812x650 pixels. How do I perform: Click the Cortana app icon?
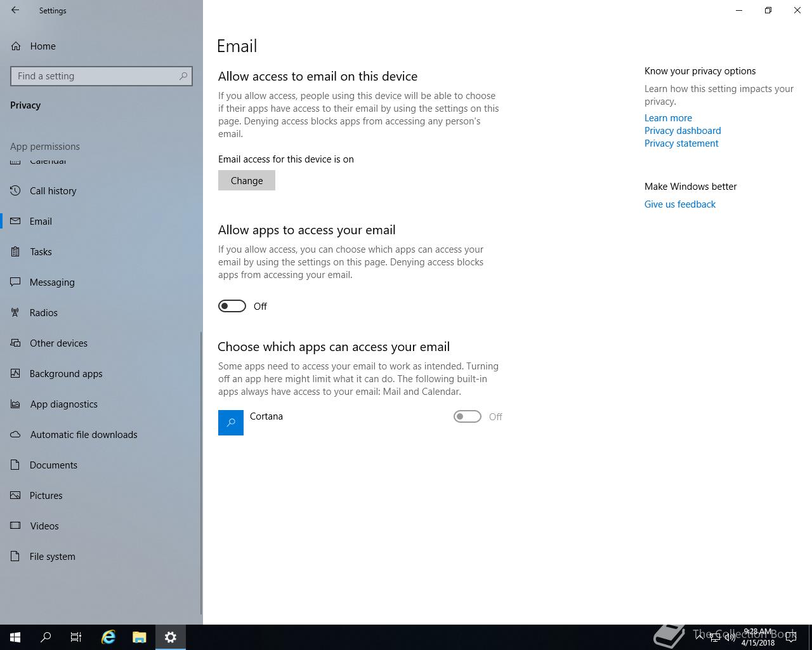(x=231, y=423)
